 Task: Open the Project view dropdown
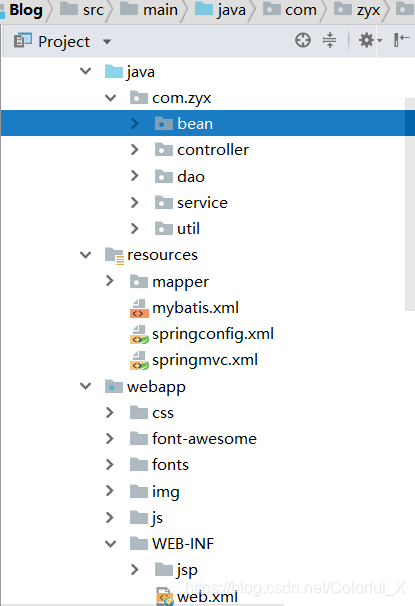pos(107,41)
